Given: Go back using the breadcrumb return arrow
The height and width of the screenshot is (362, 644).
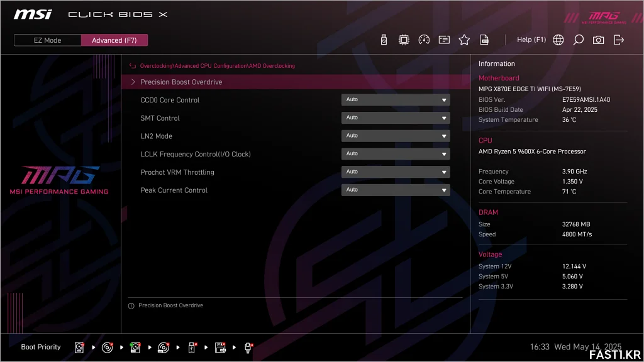Looking at the screenshot, I should tap(132, 65).
